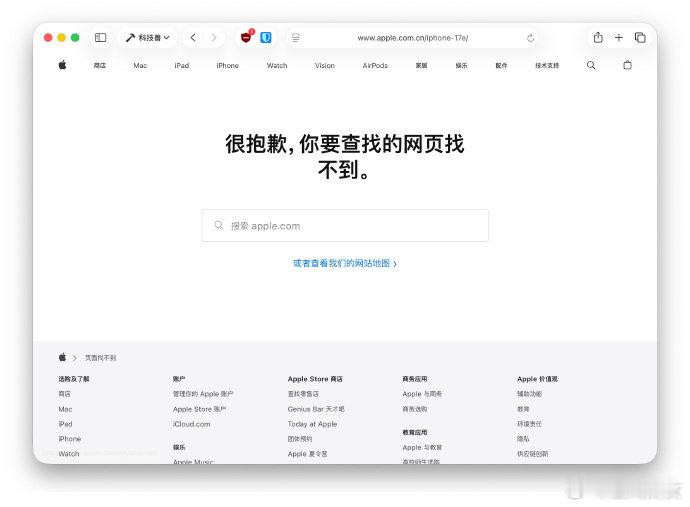This screenshot has width=690, height=507.
Task: Open the shopping bag icon
Action: click(628, 65)
